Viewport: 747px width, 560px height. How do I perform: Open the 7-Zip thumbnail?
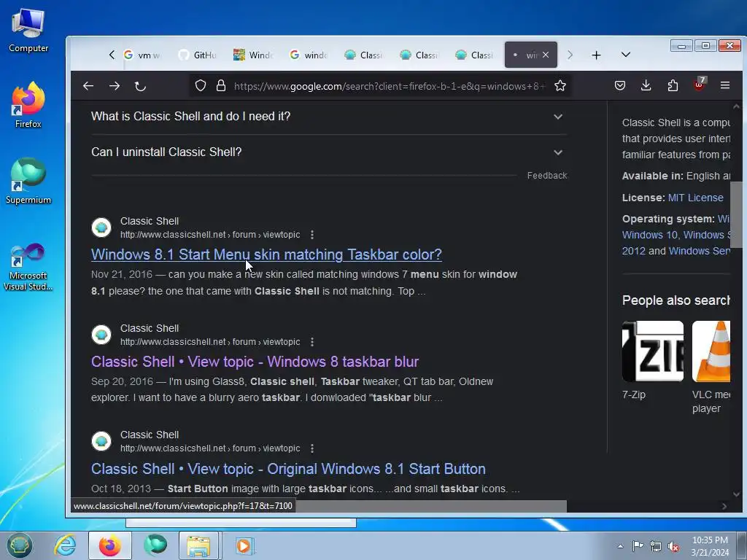pos(653,351)
